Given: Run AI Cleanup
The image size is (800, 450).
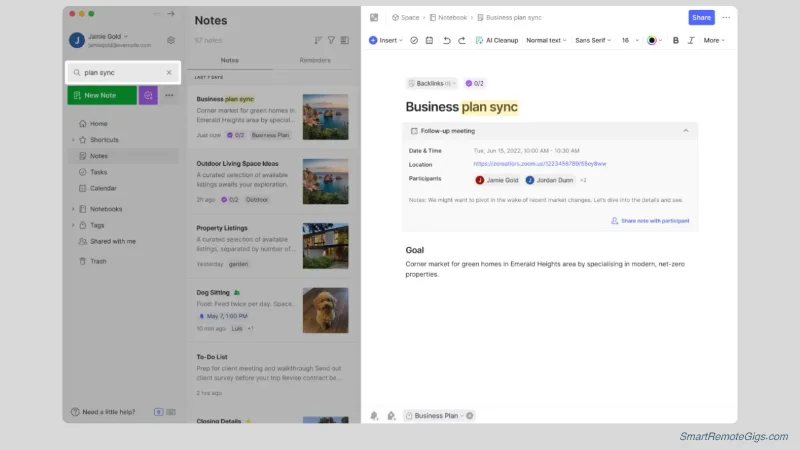Looking at the screenshot, I should coord(496,40).
